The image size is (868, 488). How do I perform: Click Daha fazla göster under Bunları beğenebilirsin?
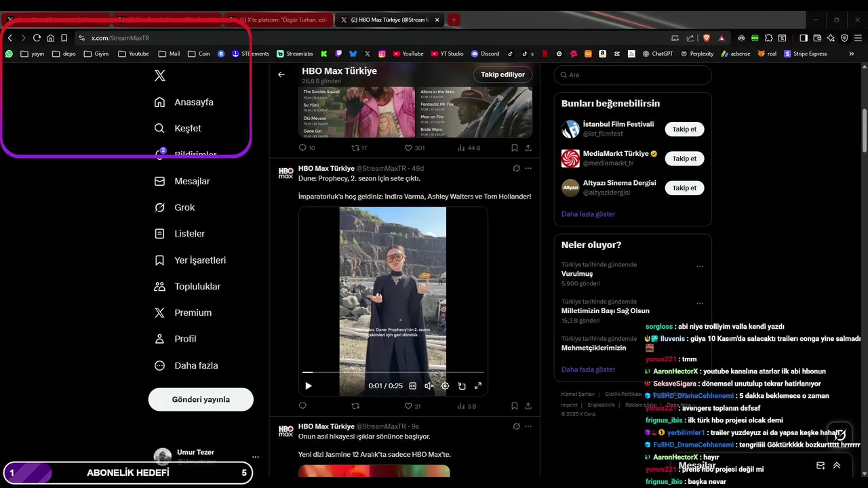pos(588,214)
